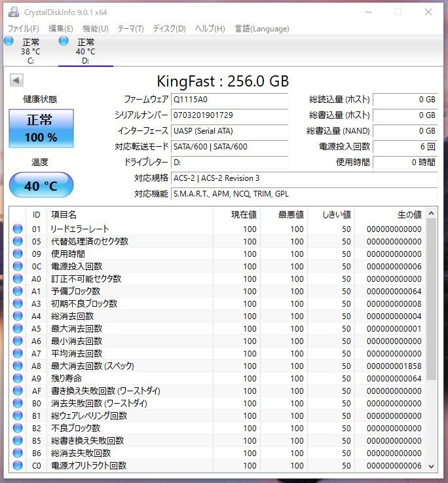The image size is (448, 483).
Task: Click the 生の値 column header
Action: point(390,214)
